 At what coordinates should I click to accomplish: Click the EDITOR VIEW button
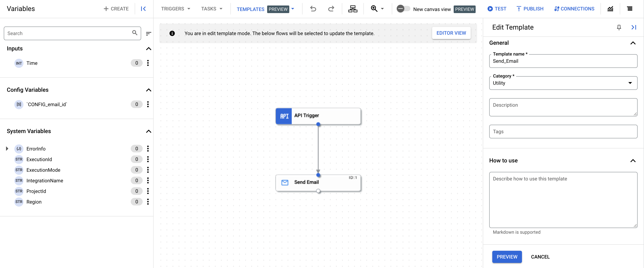pyautogui.click(x=451, y=33)
